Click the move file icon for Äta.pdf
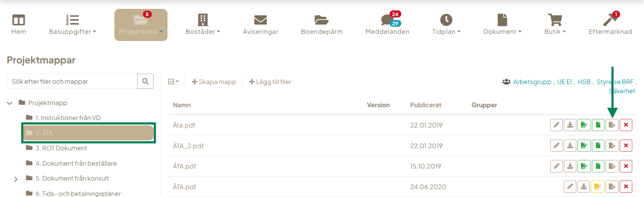 pyautogui.click(x=612, y=125)
